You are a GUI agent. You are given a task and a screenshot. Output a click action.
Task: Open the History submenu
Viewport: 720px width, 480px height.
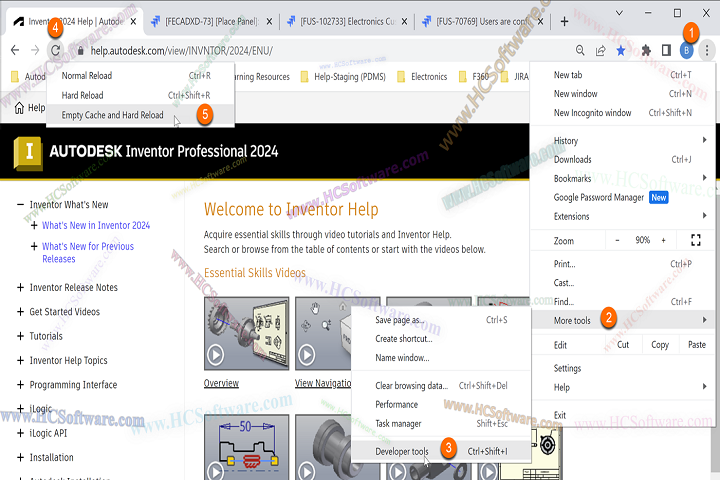click(623, 141)
